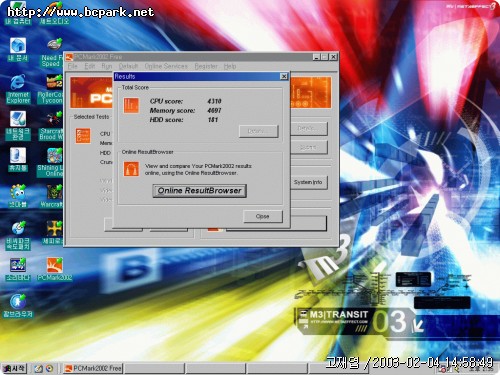Click the Total Score chart icon in Results
Screen dimensions: 500x375
coord(131,106)
